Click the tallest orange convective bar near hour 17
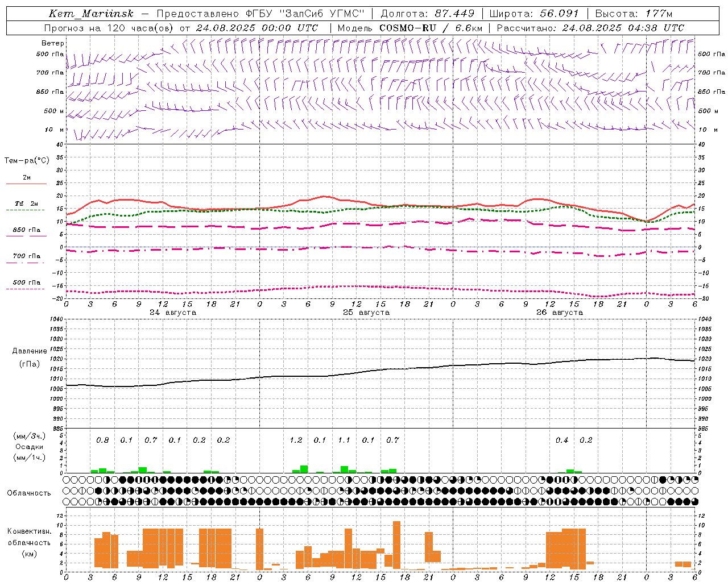 point(396,545)
